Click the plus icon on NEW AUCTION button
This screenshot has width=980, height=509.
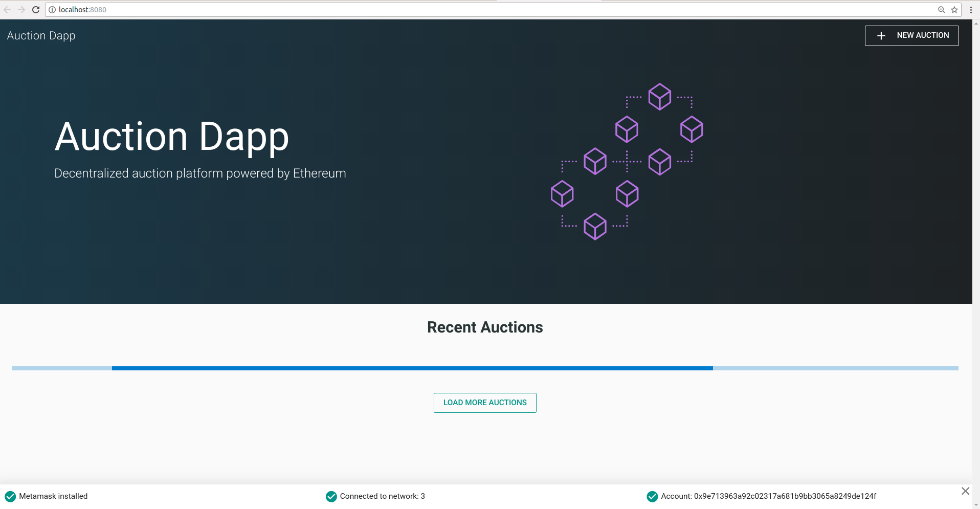[x=881, y=35]
